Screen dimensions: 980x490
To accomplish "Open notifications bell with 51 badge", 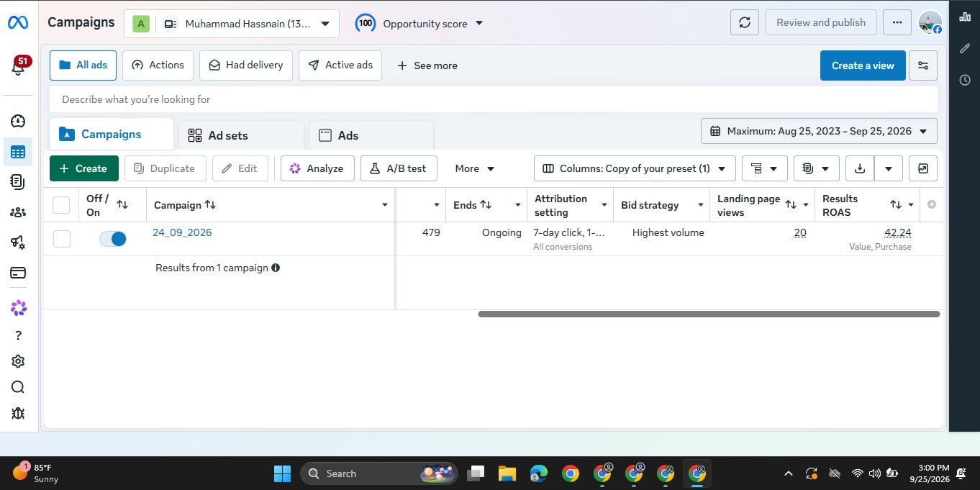I will click(x=19, y=67).
